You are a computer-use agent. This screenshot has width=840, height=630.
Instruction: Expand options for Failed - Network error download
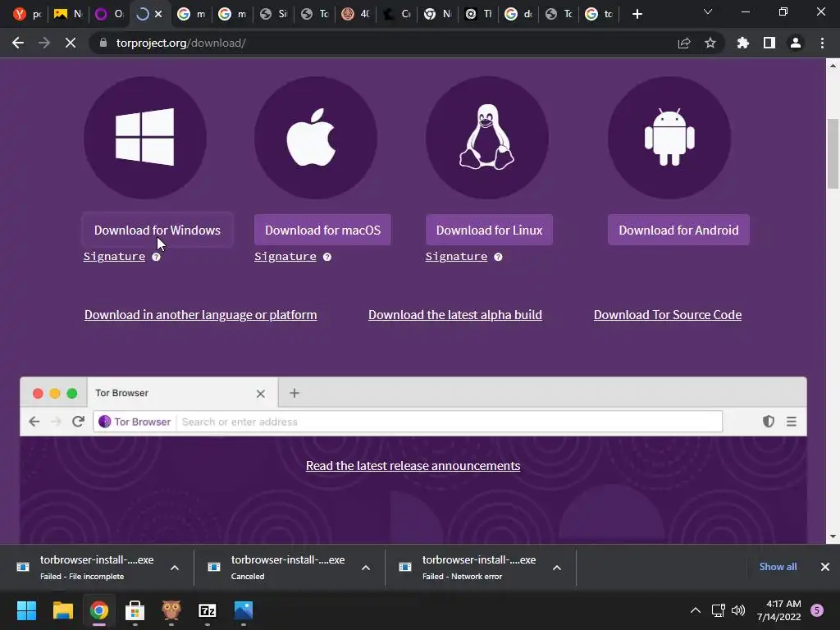click(557, 568)
